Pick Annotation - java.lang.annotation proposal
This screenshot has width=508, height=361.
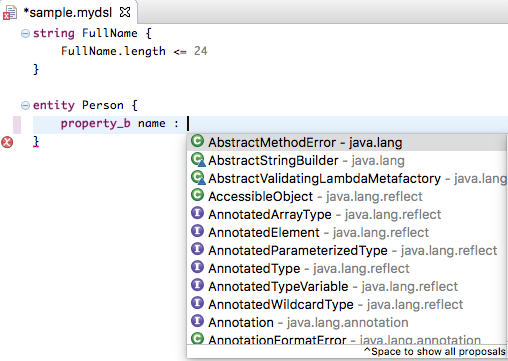347,322
